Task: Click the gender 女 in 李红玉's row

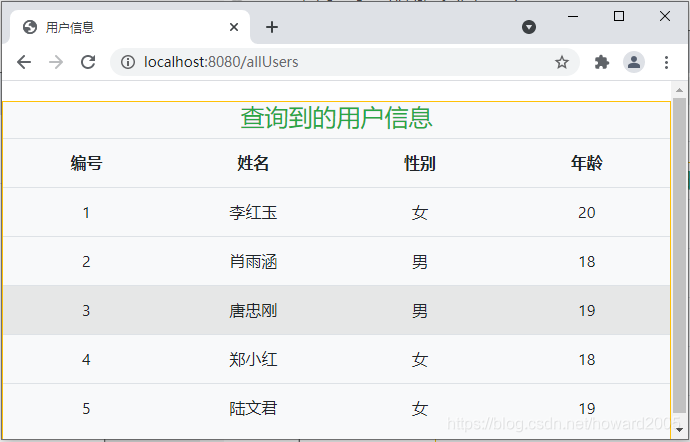Action: coord(420,213)
